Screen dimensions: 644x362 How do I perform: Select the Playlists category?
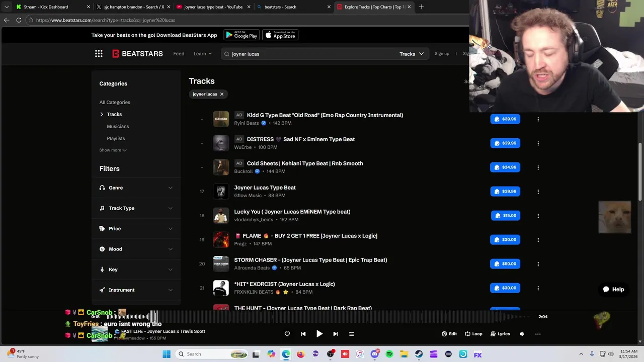116,139
